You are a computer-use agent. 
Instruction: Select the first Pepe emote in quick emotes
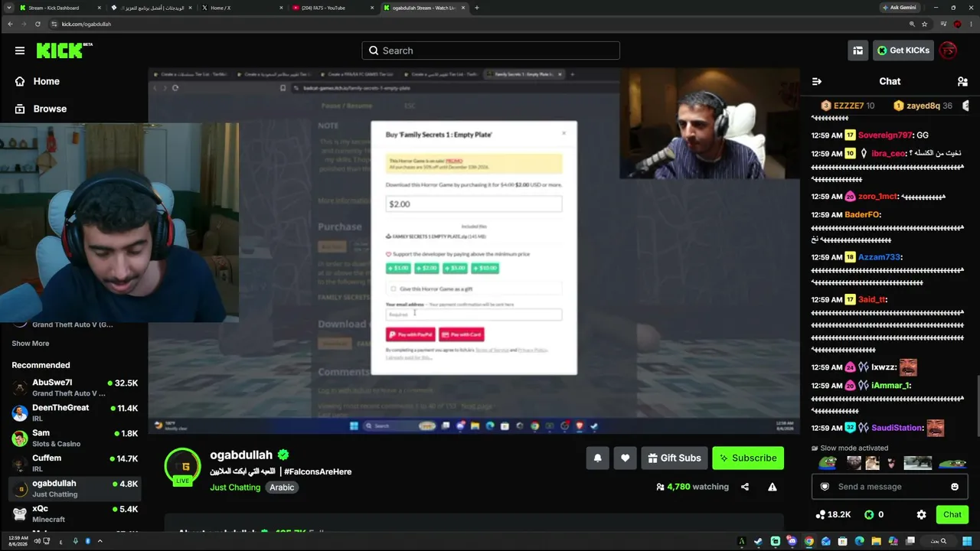coord(828,462)
